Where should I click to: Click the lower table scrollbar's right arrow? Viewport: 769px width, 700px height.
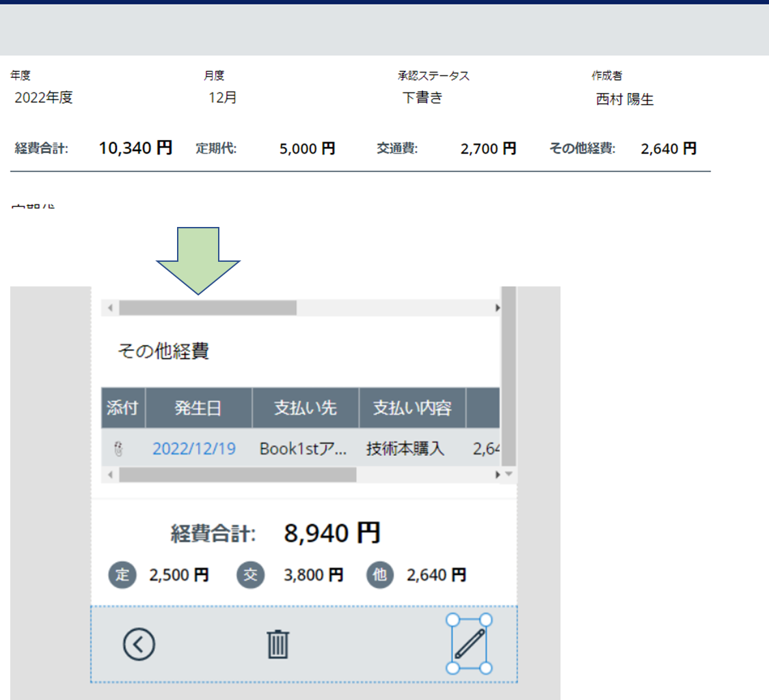click(x=497, y=474)
